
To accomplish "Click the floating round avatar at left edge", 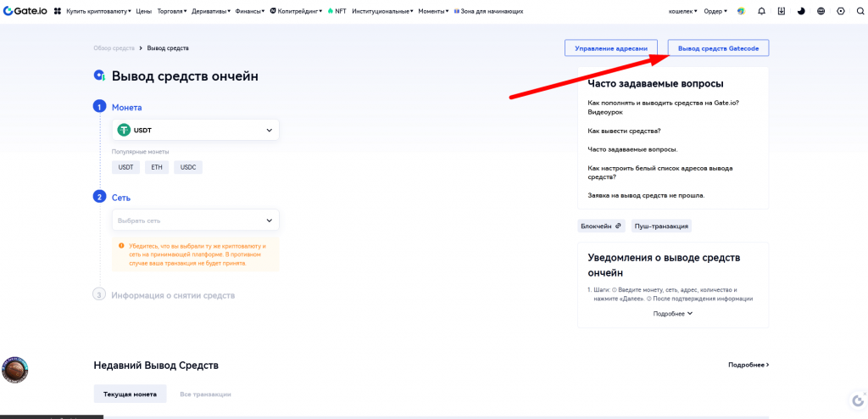I will (x=14, y=370).
